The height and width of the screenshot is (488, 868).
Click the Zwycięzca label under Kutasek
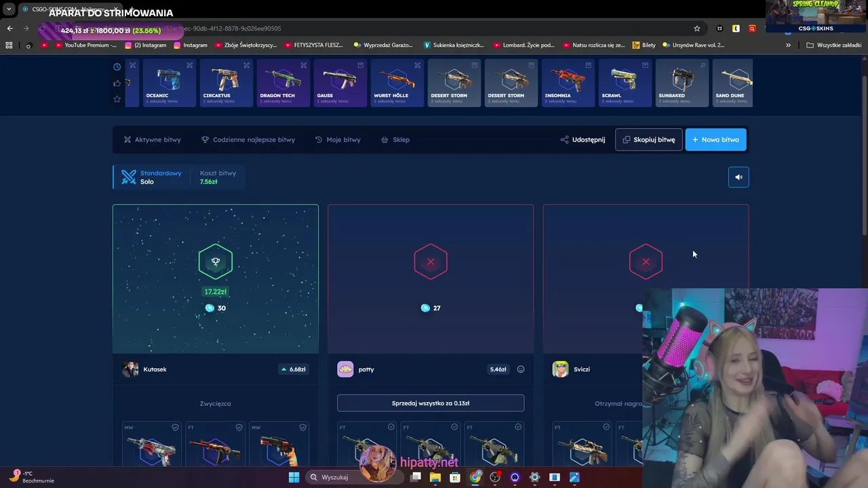pyautogui.click(x=216, y=403)
